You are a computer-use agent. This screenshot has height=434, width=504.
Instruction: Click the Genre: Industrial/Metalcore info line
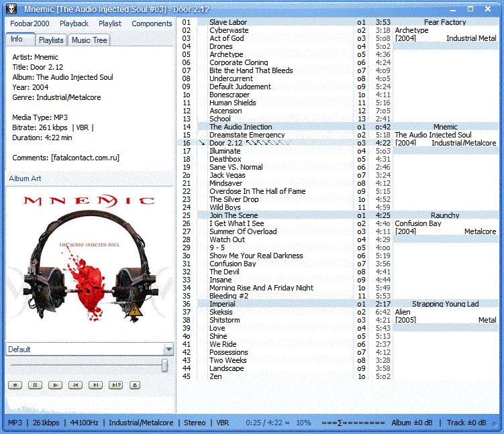tap(56, 97)
